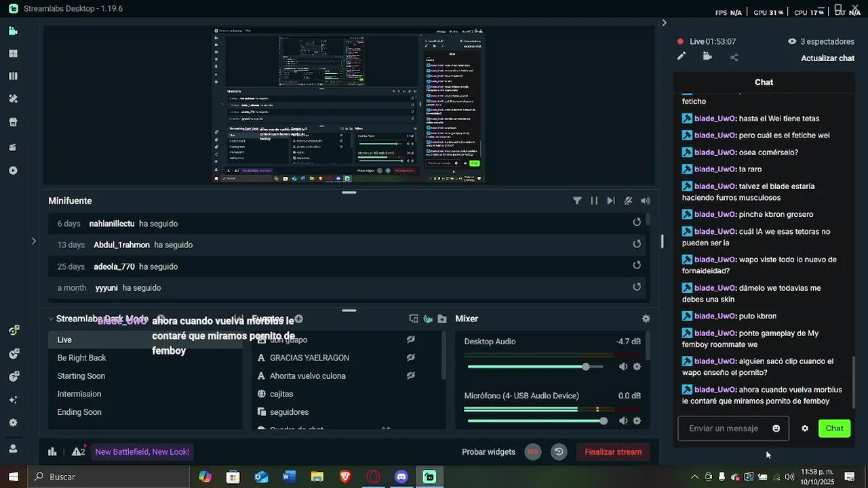Expand the left panel with the chevron arrow

tap(33, 241)
